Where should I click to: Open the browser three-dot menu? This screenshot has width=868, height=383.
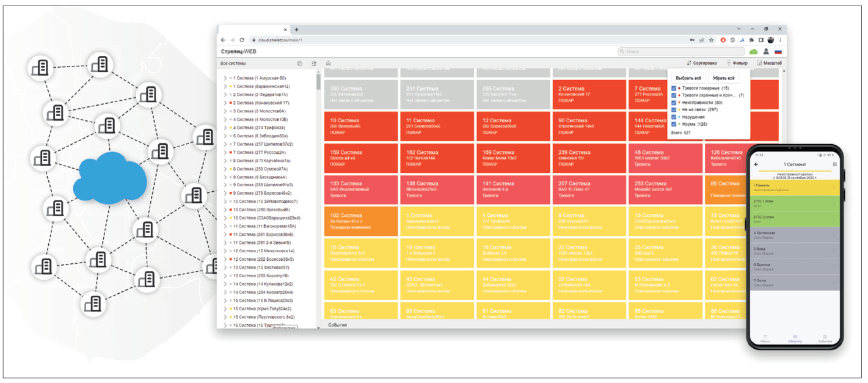point(780,40)
